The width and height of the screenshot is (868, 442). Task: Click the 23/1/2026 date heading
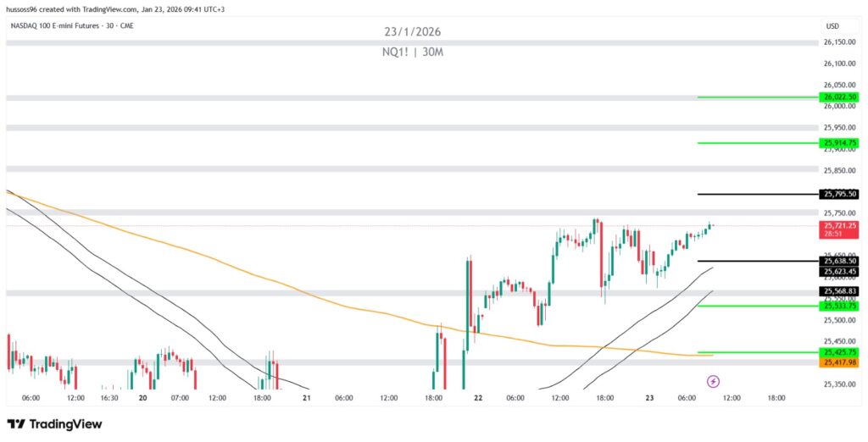tap(412, 32)
